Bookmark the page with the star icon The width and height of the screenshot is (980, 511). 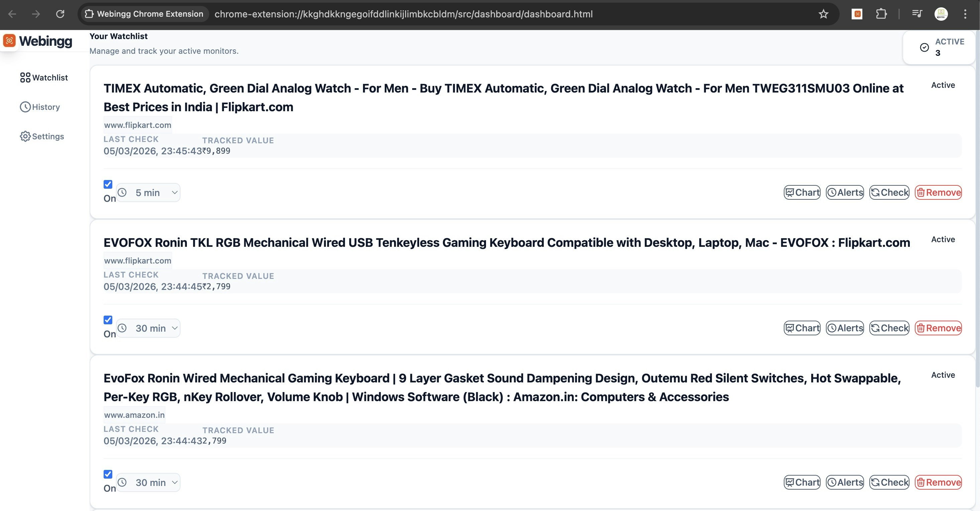(823, 14)
